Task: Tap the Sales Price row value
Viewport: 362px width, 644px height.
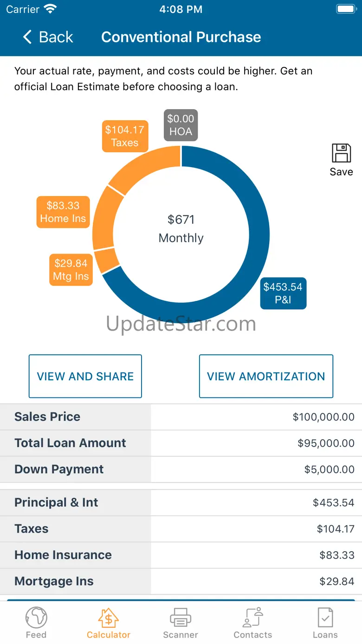Action: (x=323, y=417)
